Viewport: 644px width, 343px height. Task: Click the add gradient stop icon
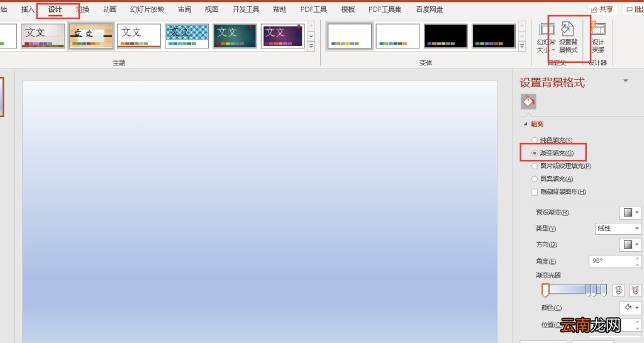(x=619, y=290)
